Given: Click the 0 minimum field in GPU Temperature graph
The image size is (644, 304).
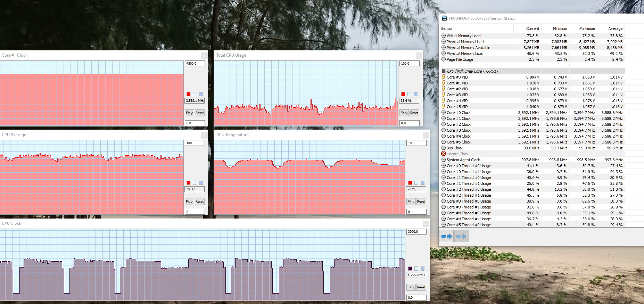Looking at the screenshot, I should click(x=416, y=212).
